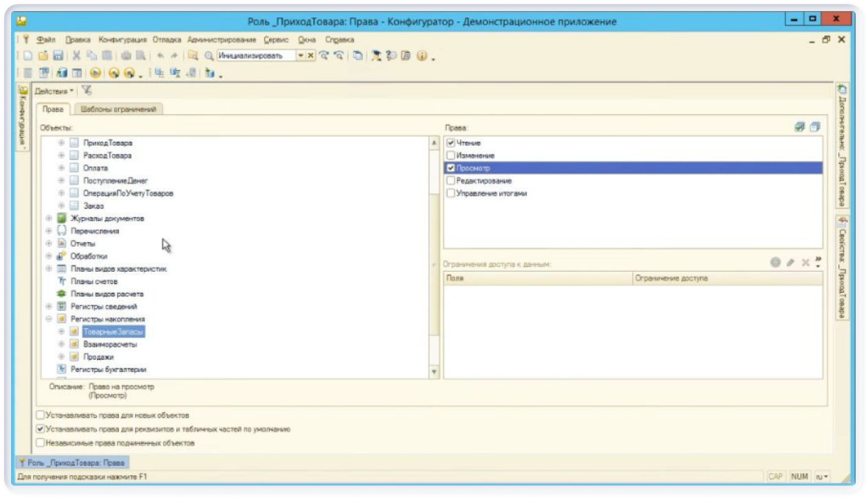Toggle Устанавливать права для новых объектов
Viewport: 868px width, 498px height.
click(x=41, y=415)
